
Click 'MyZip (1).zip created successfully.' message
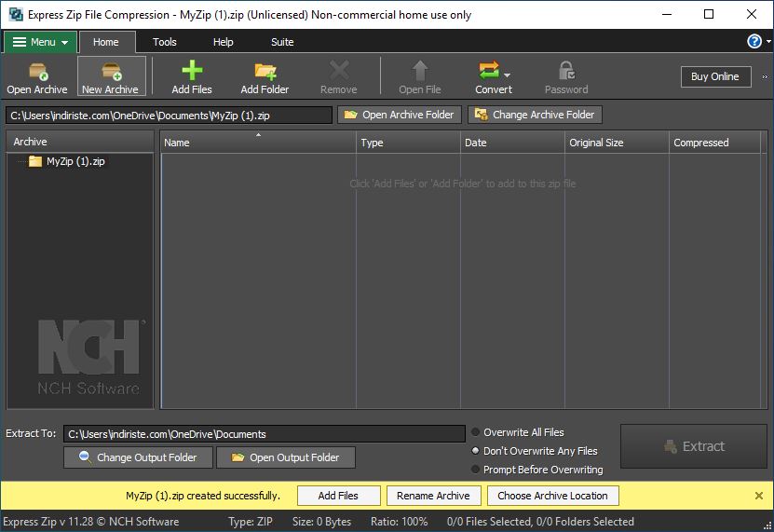tap(203, 496)
